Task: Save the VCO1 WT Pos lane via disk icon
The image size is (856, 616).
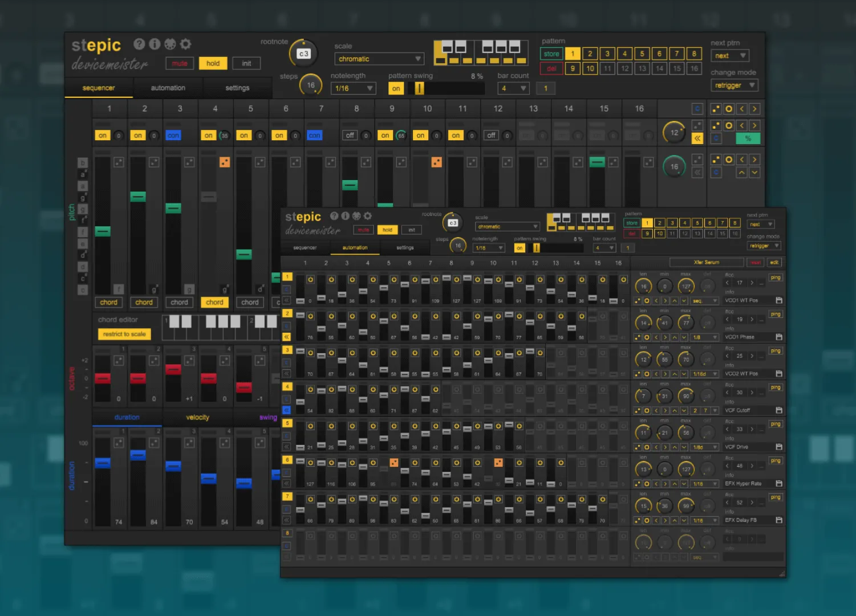Action: coord(779,300)
